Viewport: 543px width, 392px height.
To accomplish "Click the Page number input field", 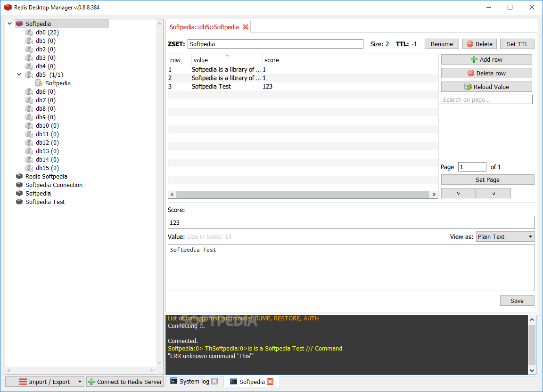I will click(x=472, y=167).
